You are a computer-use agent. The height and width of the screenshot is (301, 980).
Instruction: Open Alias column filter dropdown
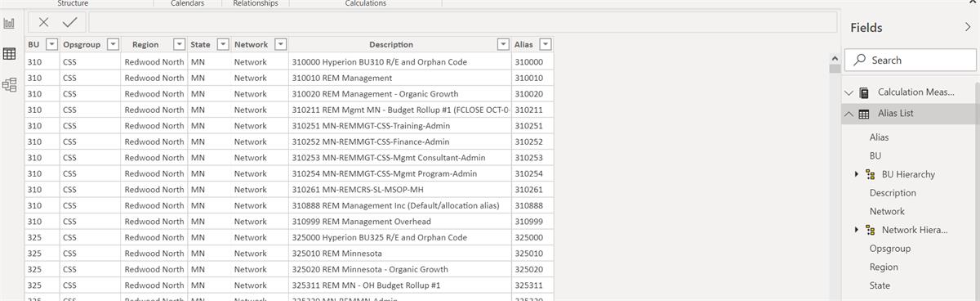click(545, 45)
